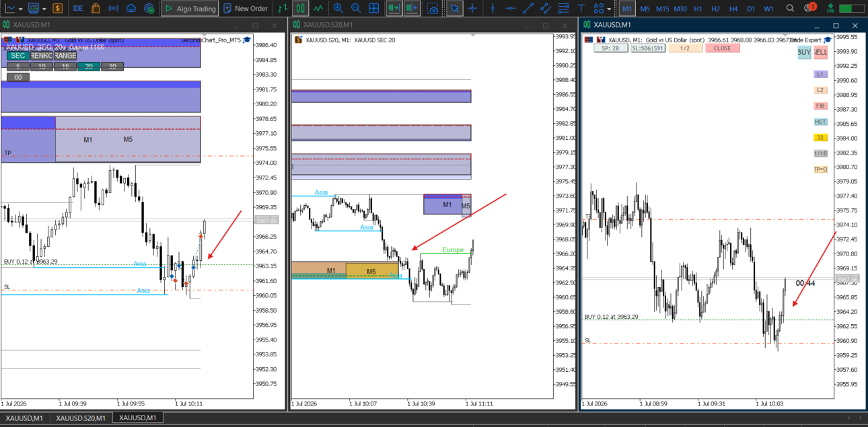Click the L2 peach swatch button
This screenshot has width=868, height=427.
[x=820, y=90]
